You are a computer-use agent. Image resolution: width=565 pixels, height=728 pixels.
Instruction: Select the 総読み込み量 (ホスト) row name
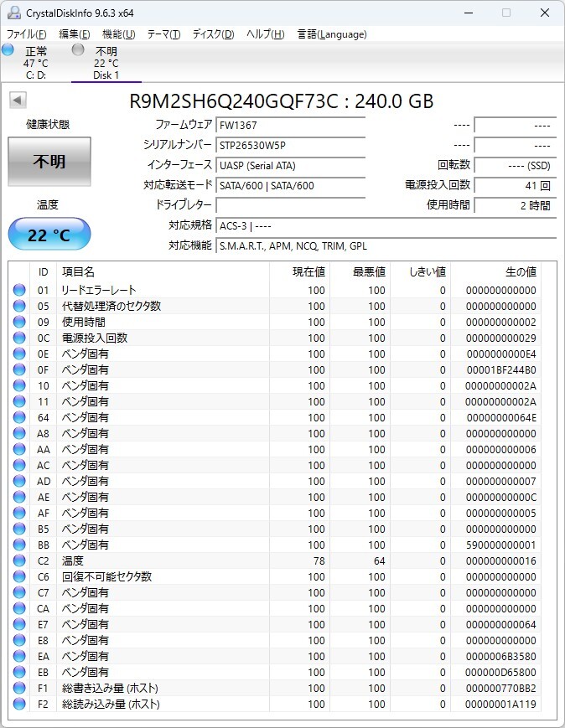tap(111, 704)
